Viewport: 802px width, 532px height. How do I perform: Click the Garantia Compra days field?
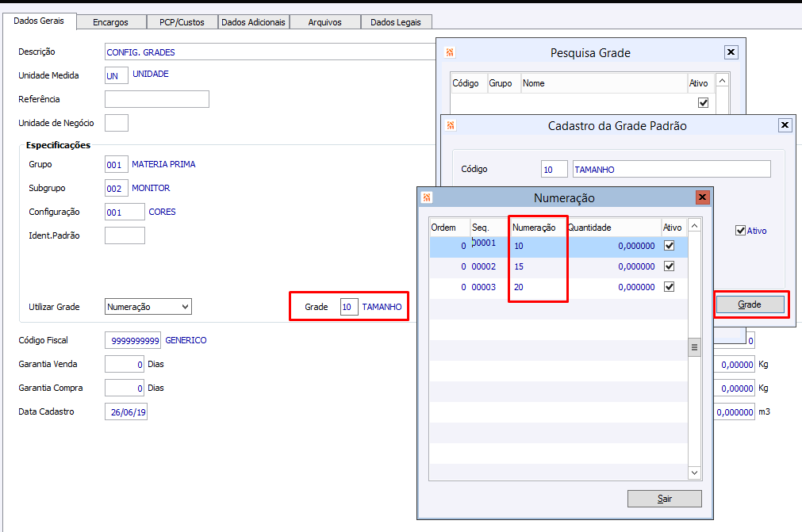click(x=125, y=388)
